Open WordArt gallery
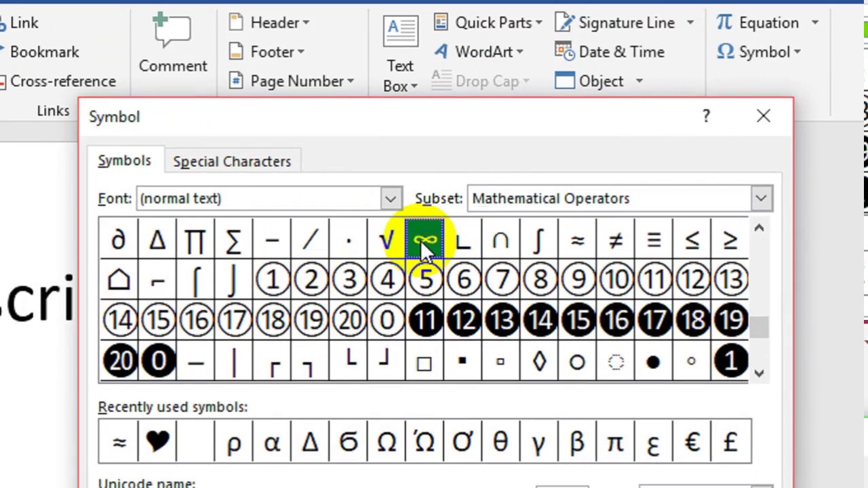This screenshot has height=488, width=868. [x=478, y=52]
